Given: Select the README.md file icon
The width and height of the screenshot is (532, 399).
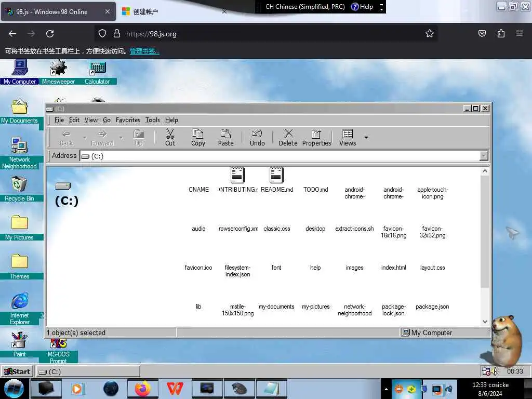Looking at the screenshot, I should pos(276,180).
